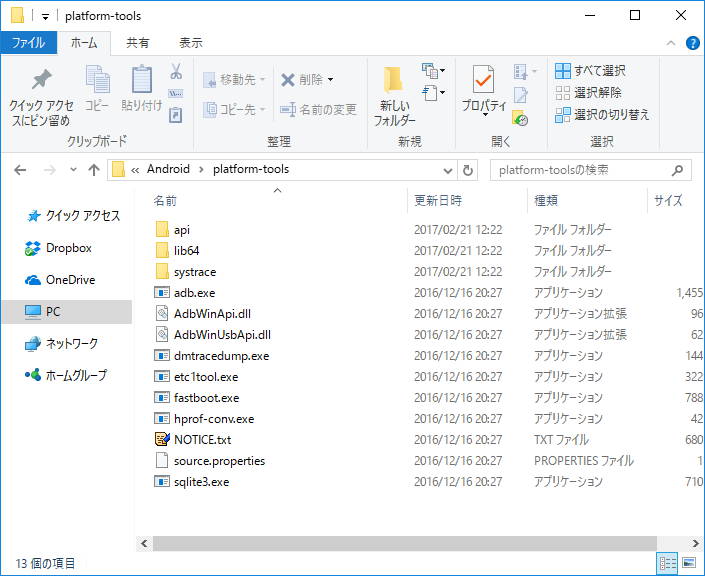Switch to the ホーム ribbon tab
The image size is (705, 576).
coord(84,43)
